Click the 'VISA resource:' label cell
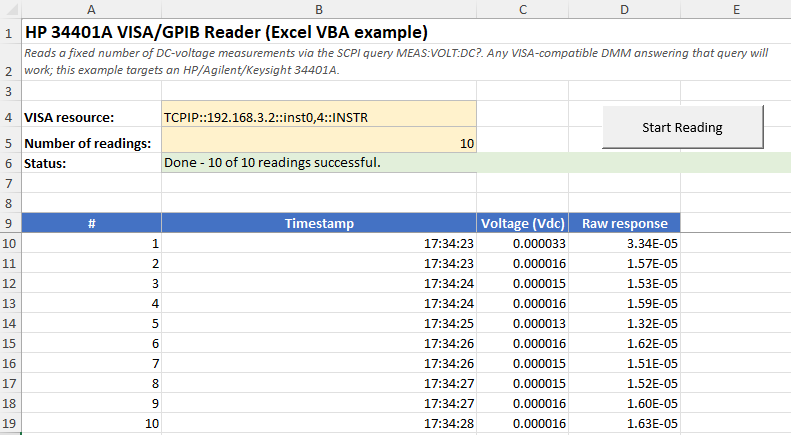The width and height of the screenshot is (791, 435). tap(91, 114)
